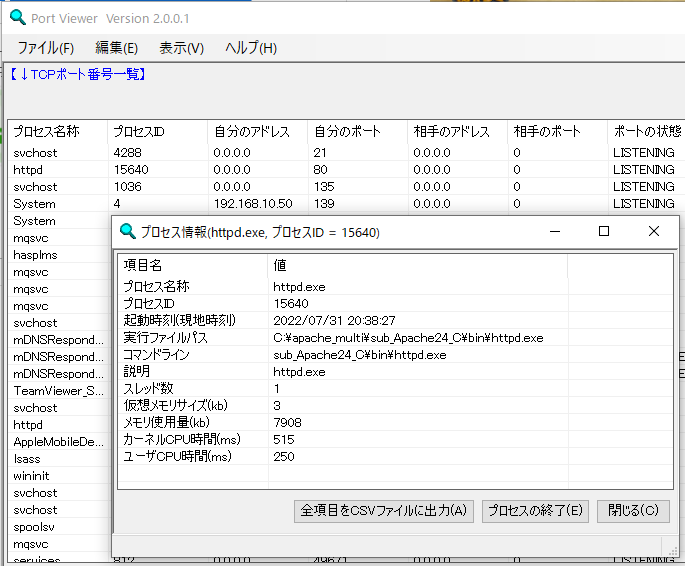Click the 説明 row label

click(136, 371)
